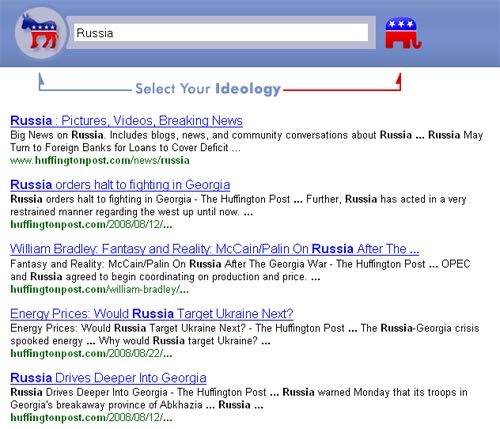The image size is (500, 429).
Task: Click the "Select Your Ideology" heading
Action: [x=208, y=89]
